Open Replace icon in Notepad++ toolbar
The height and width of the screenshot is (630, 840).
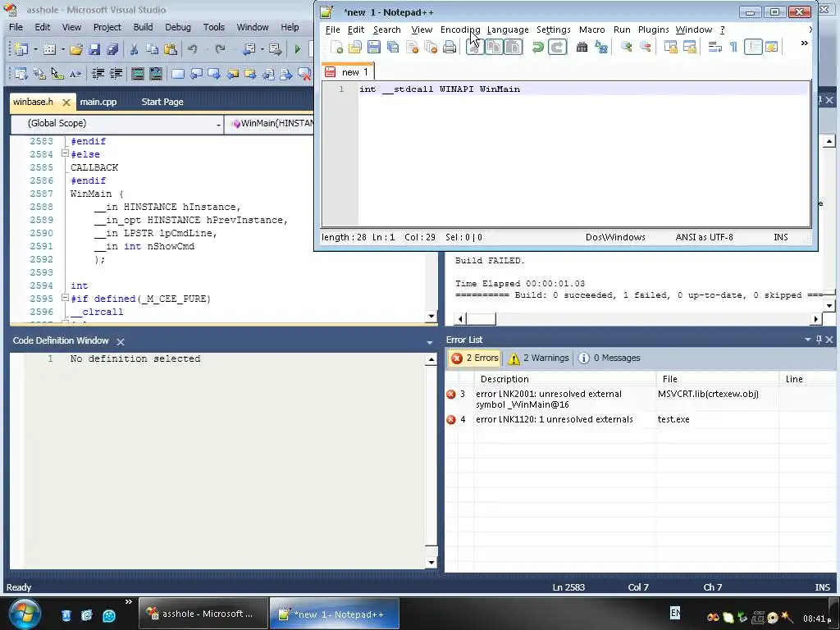[x=601, y=48]
